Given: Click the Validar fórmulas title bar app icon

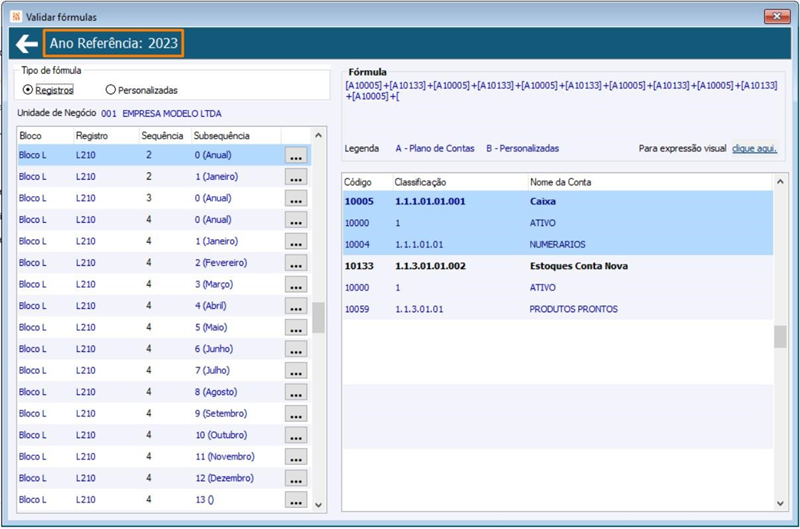Looking at the screenshot, I should (x=16, y=17).
